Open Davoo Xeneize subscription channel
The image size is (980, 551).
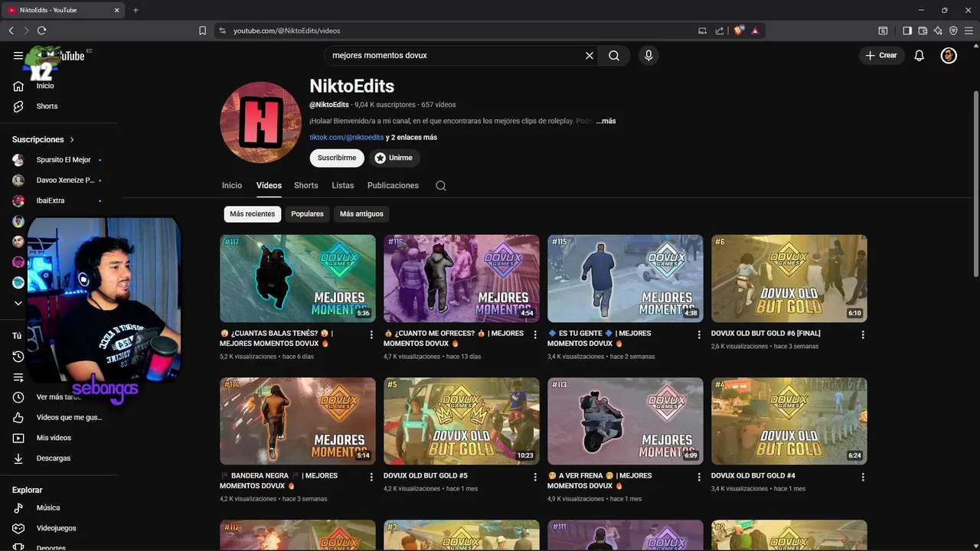pos(58,181)
